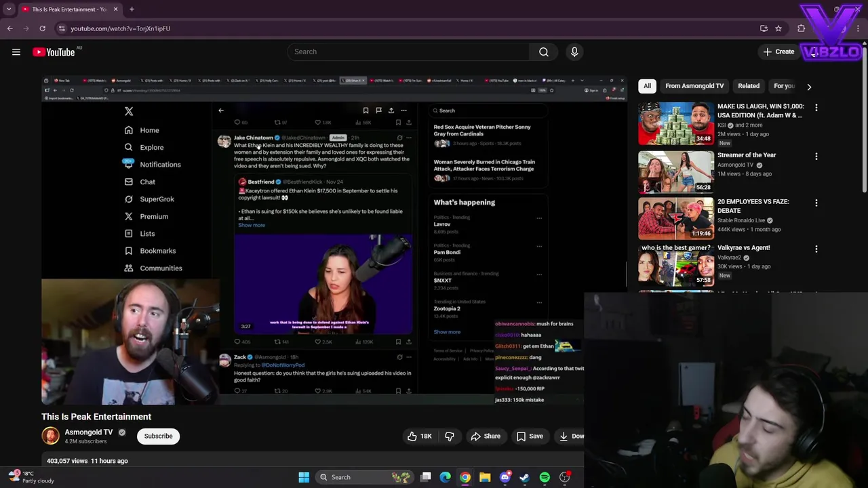
Task: Select the For you filter chip
Action: point(784,86)
